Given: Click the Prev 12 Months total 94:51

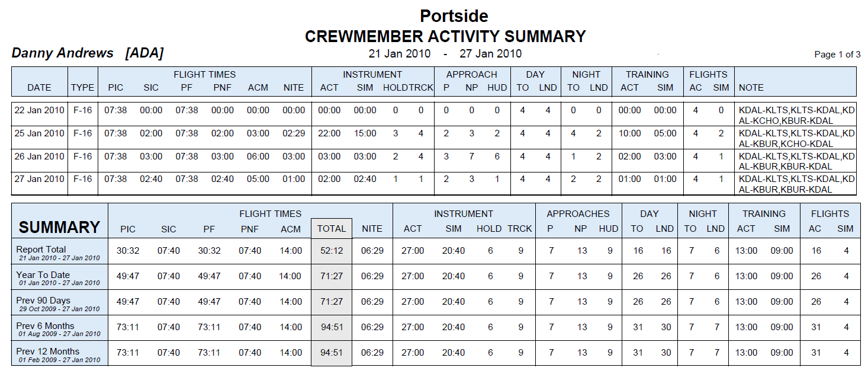Looking at the screenshot, I should coord(332,353).
